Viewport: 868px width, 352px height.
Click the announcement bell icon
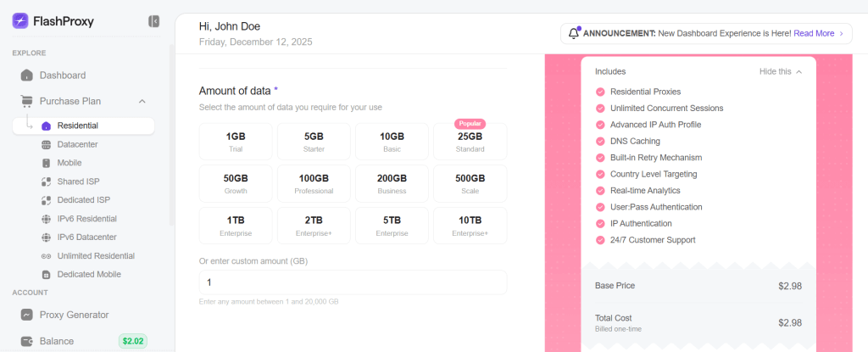pyautogui.click(x=574, y=33)
